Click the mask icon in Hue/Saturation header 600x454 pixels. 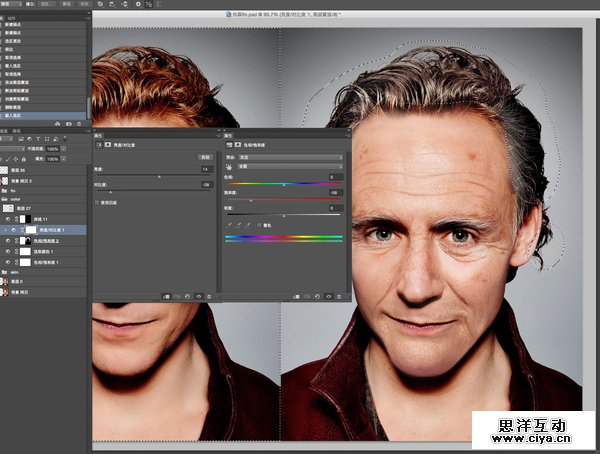pyautogui.click(x=237, y=145)
